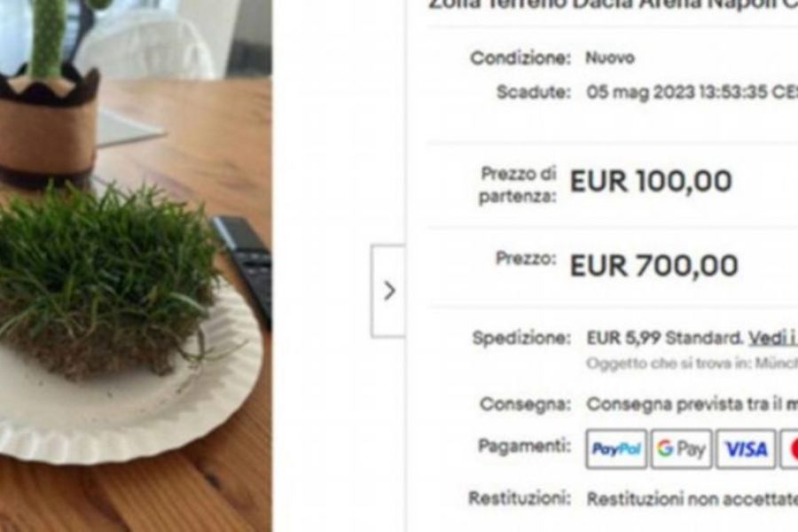Click the 'Restituzioni non accettate' text

(692, 499)
